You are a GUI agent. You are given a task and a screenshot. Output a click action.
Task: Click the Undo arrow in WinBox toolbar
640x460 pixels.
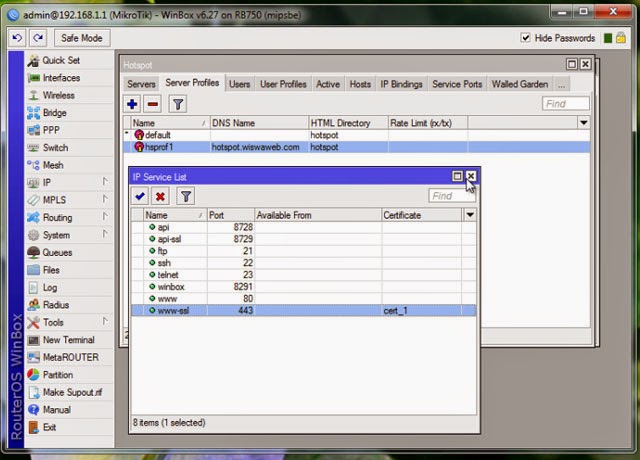tap(17, 38)
